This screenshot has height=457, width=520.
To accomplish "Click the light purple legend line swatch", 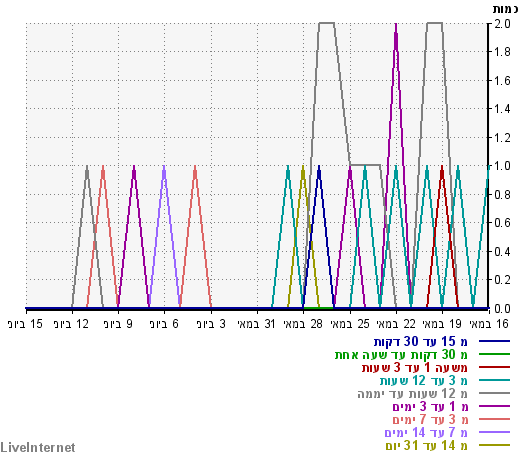I will click(x=494, y=432).
